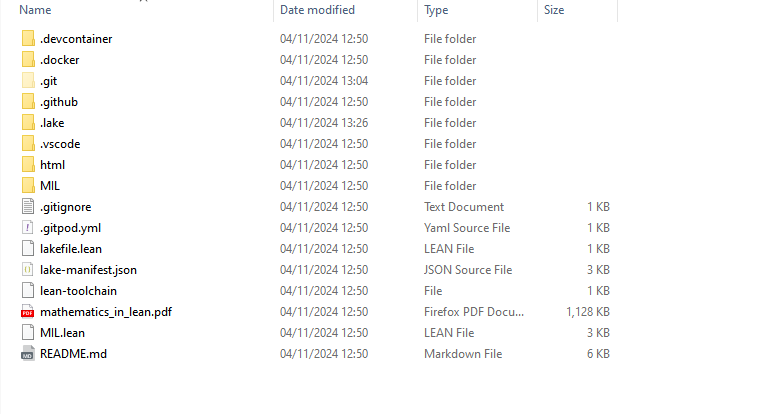The width and height of the screenshot is (759, 414).
Task: Select the .docker folder name
Action: 60,60
